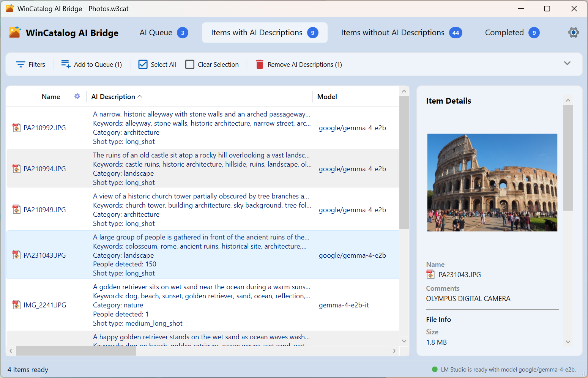588x378 pixels.
Task: Click the file icon for PA210992.JPG
Action: (16, 128)
